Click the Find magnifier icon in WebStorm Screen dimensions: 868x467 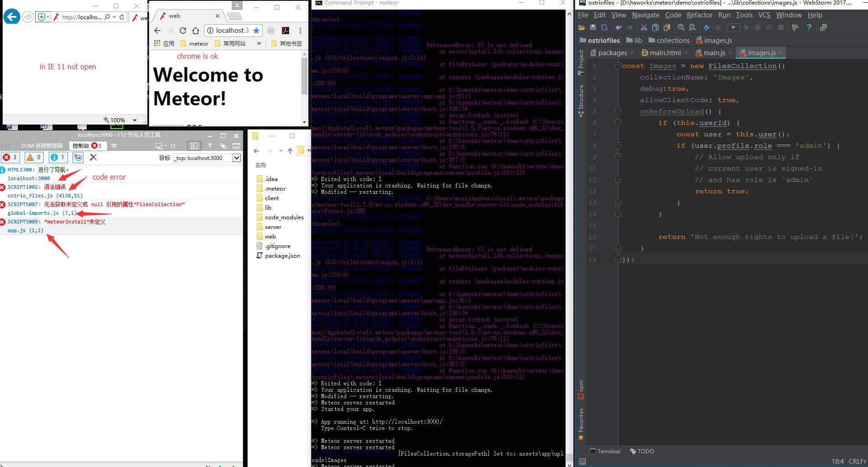point(681,28)
